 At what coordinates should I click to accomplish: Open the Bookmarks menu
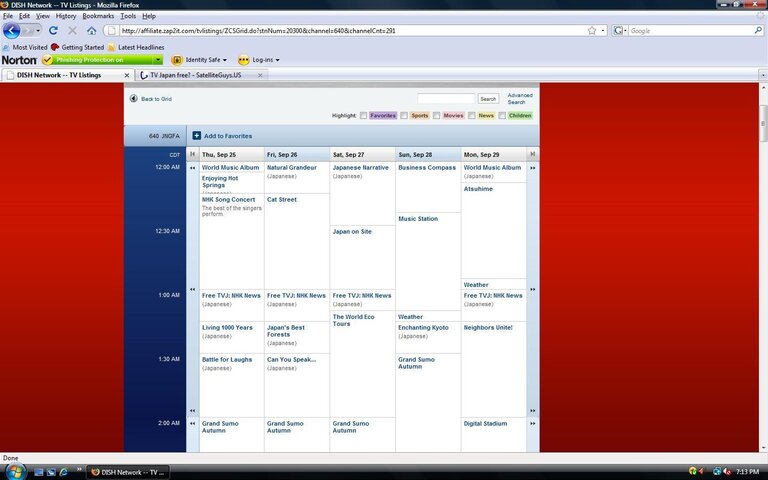pos(98,16)
